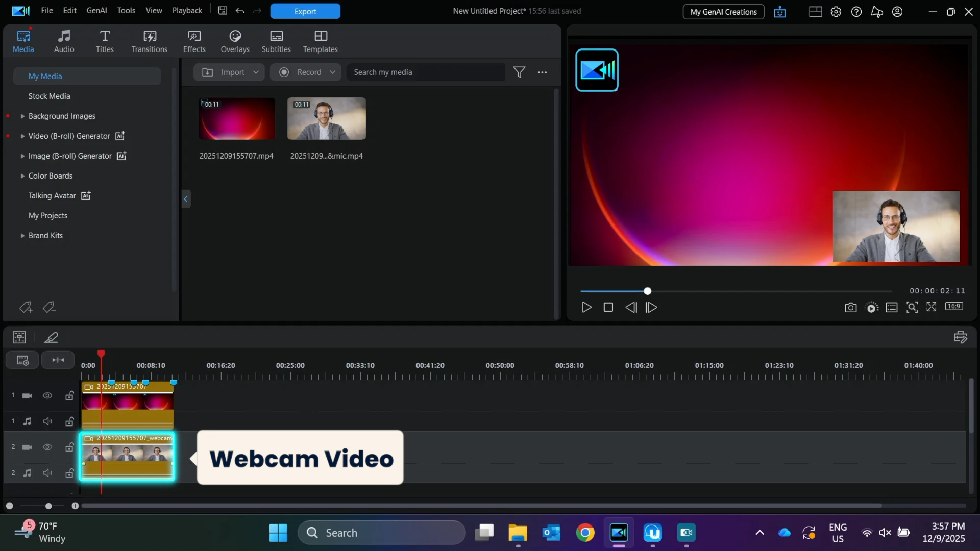Select the 20251209155707.mp4 thumbnail
980x551 pixels.
[x=236, y=119]
